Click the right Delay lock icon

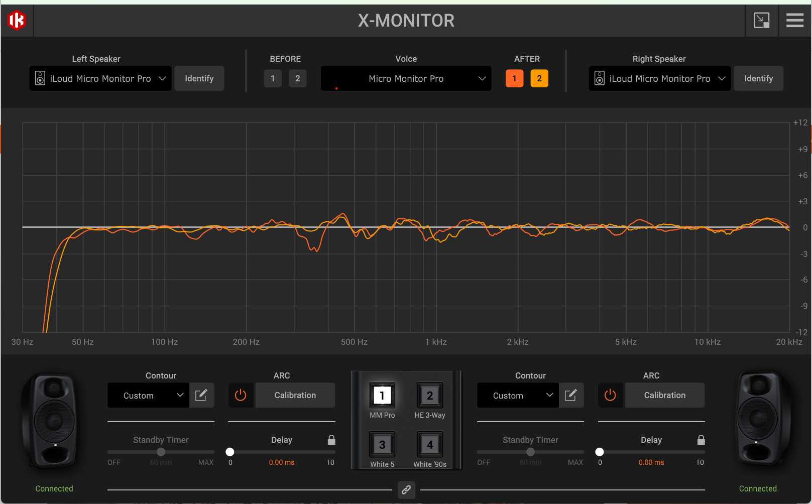(x=701, y=440)
